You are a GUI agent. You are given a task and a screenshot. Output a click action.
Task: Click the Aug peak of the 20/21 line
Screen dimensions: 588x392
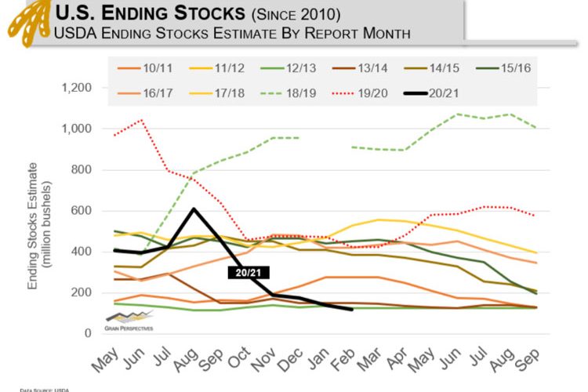click(194, 209)
